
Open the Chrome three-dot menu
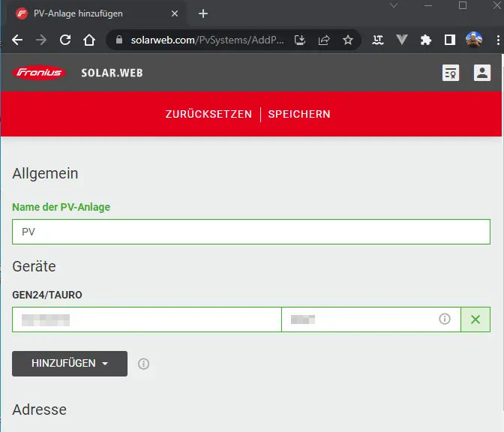[x=497, y=40]
